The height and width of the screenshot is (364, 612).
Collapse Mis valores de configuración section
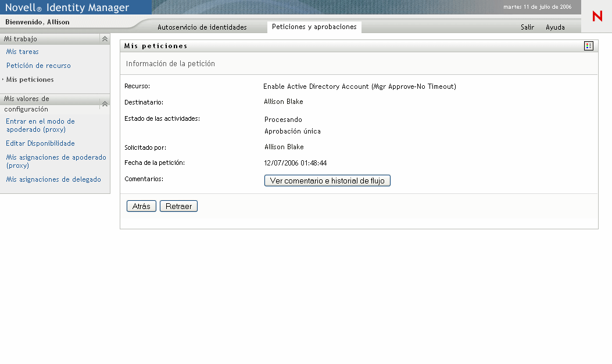click(x=105, y=104)
